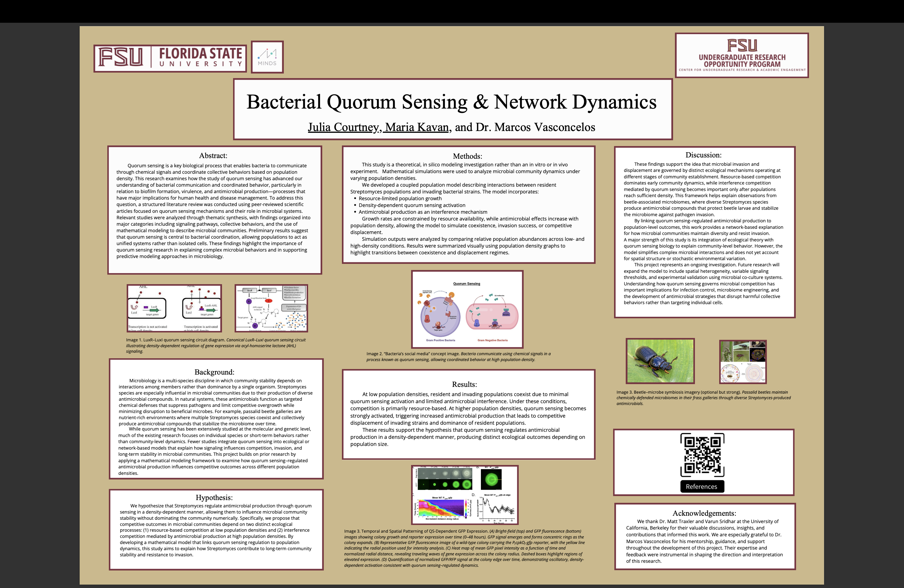This screenshot has width=904, height=588.
Task: Click the Quorum Sensing bacteria illustration
Action: [467, 309]
